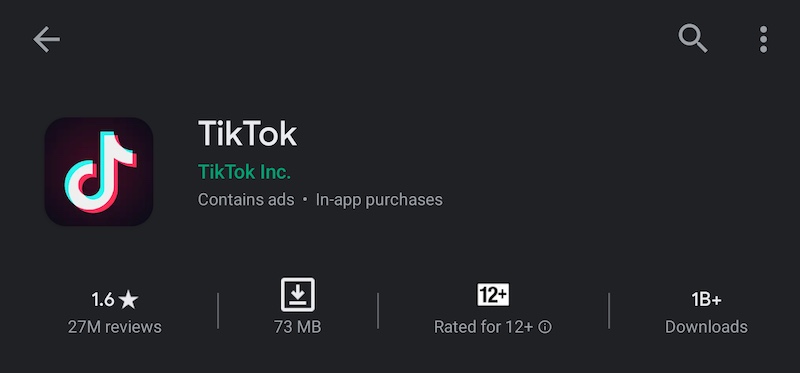
Task: Open the 27M reviews section
Action: pos(114,327)
